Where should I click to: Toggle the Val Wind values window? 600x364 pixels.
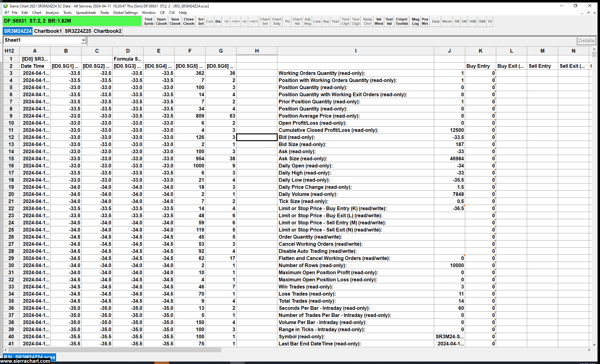(x=379, y=21)
